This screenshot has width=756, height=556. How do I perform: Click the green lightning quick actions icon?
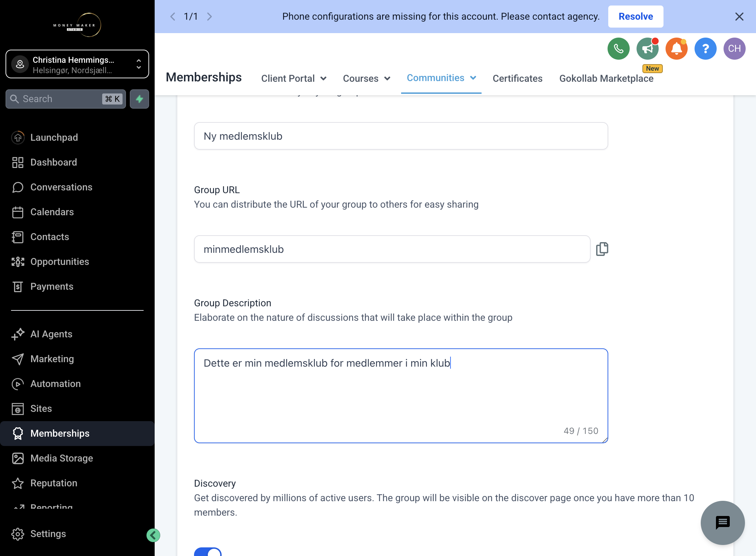139,99
